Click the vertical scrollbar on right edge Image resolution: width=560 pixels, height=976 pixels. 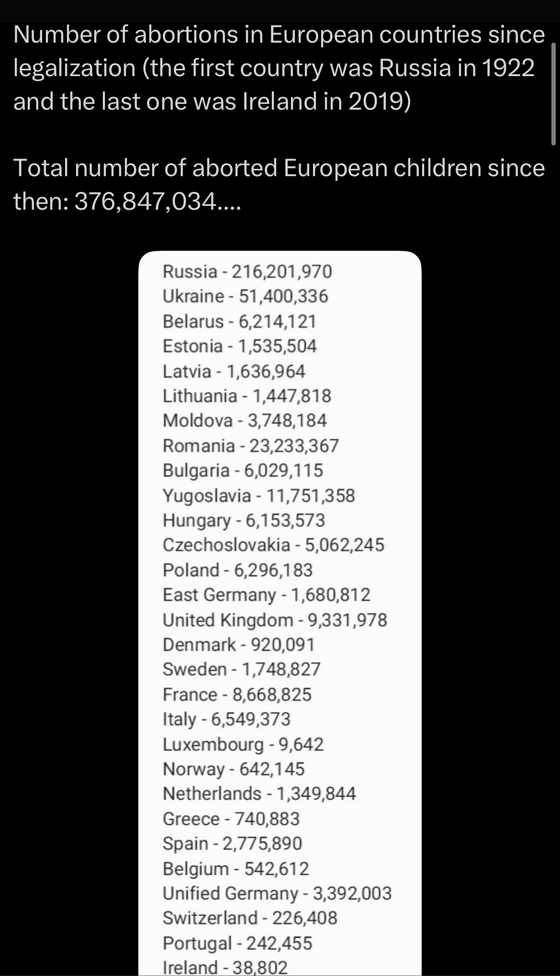click(553, 93)
